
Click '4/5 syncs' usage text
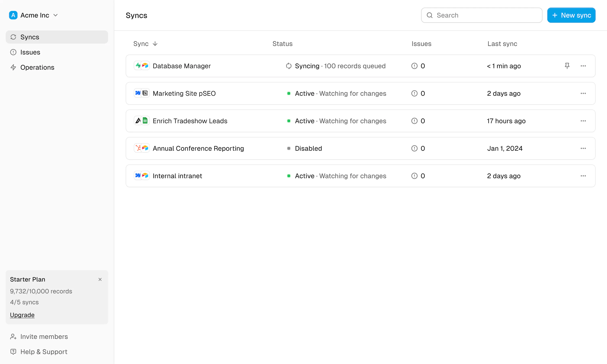click(x=24, y=302)
